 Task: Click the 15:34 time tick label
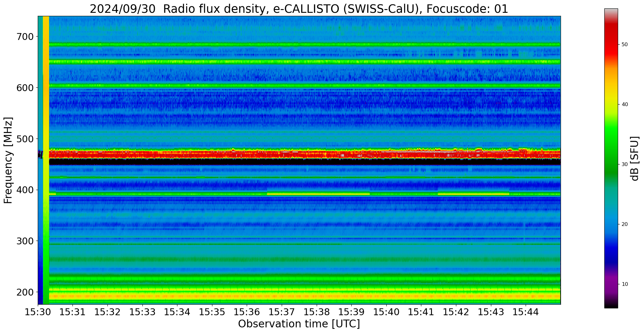(x=177, y=312)
